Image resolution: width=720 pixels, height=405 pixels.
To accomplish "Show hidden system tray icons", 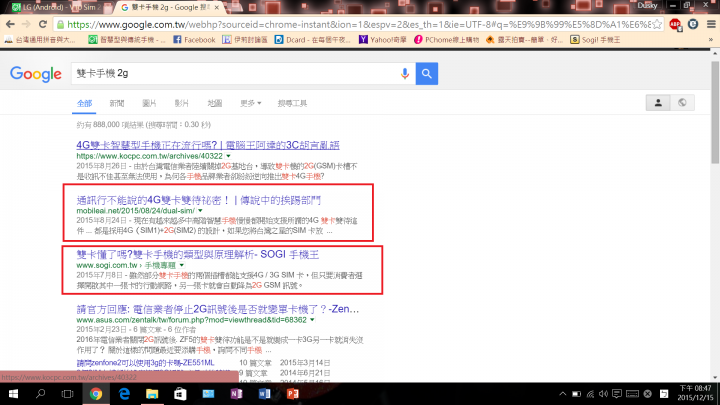I will [562, 394].
